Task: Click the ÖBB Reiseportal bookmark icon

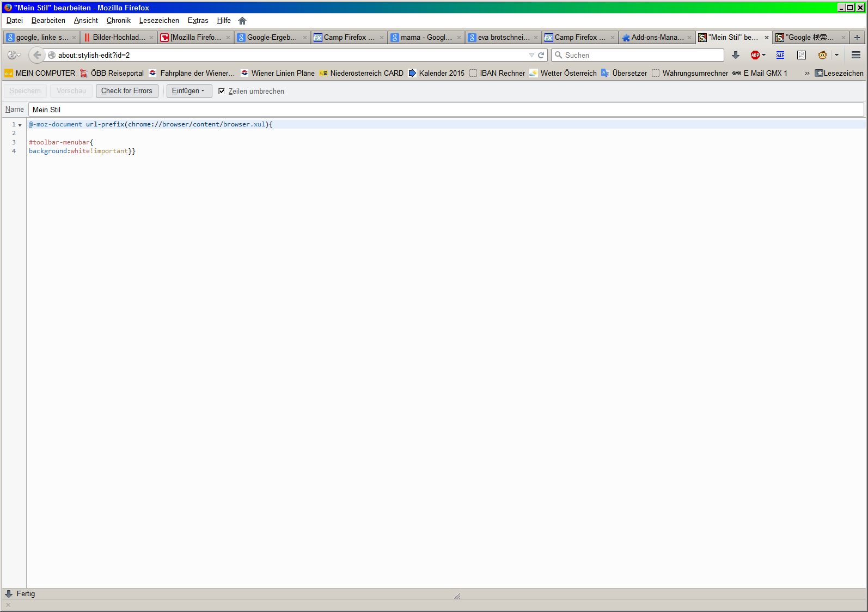Action: 84,73
